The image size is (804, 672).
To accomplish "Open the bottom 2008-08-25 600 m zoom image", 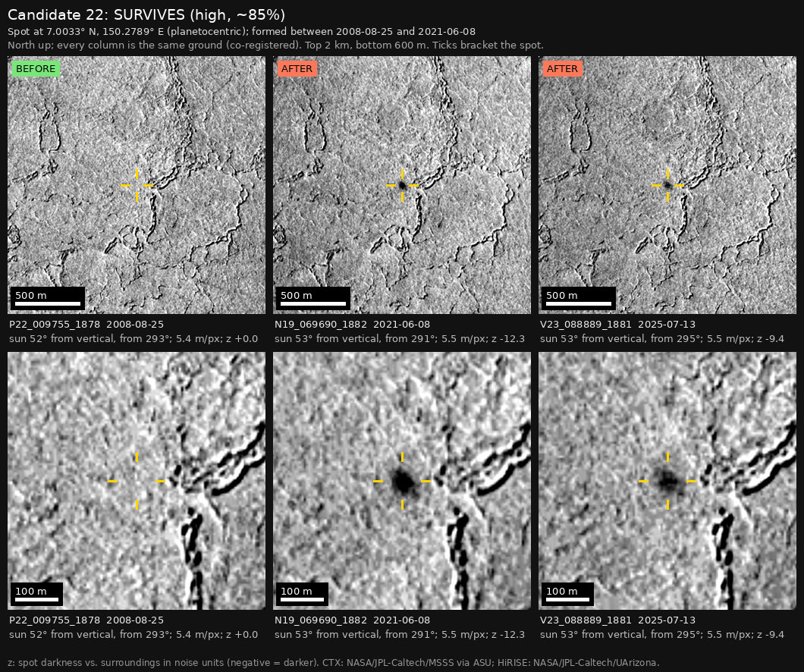I will coord(137,481).
